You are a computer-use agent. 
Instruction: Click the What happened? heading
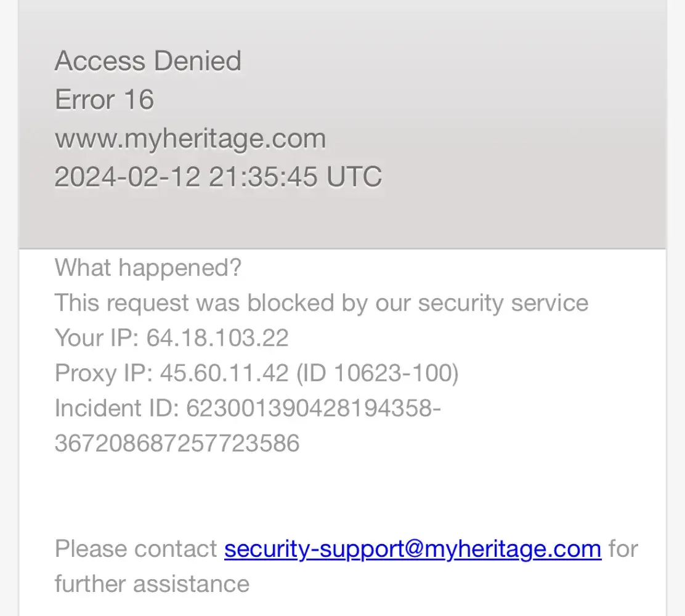point(148,268)
